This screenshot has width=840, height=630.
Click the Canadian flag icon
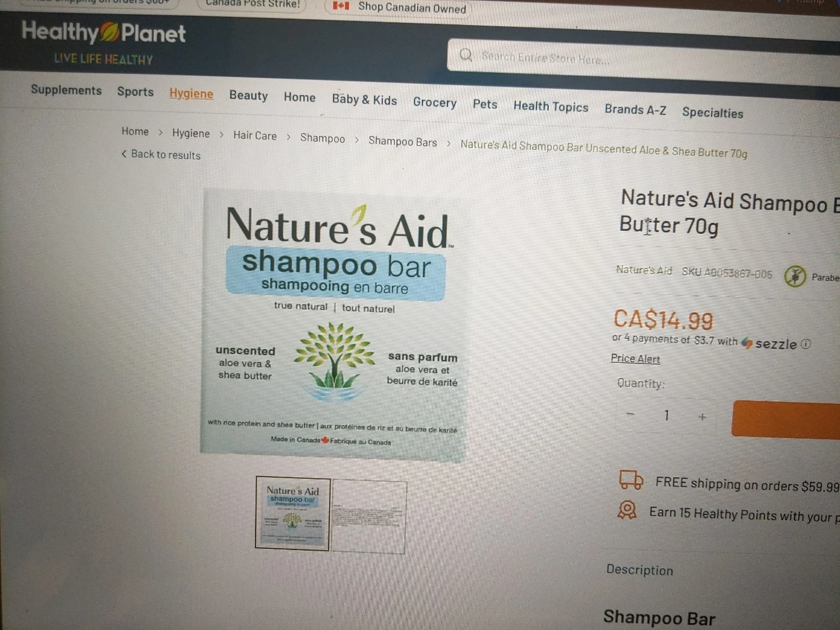341,6
